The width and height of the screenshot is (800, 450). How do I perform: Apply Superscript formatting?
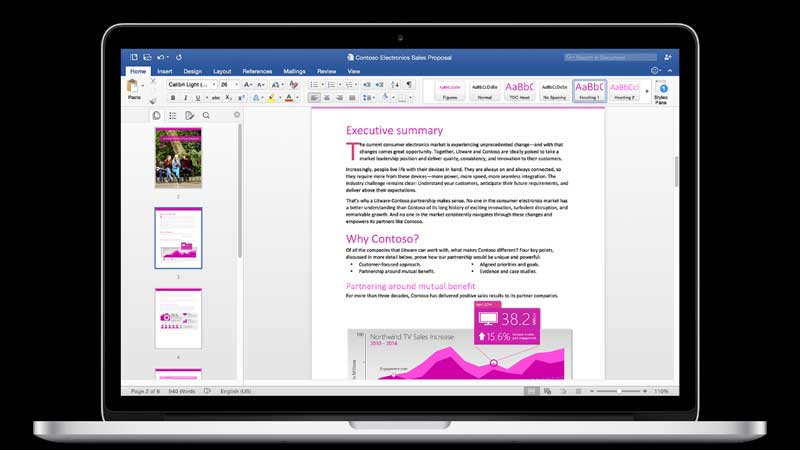tap(241, 97)
